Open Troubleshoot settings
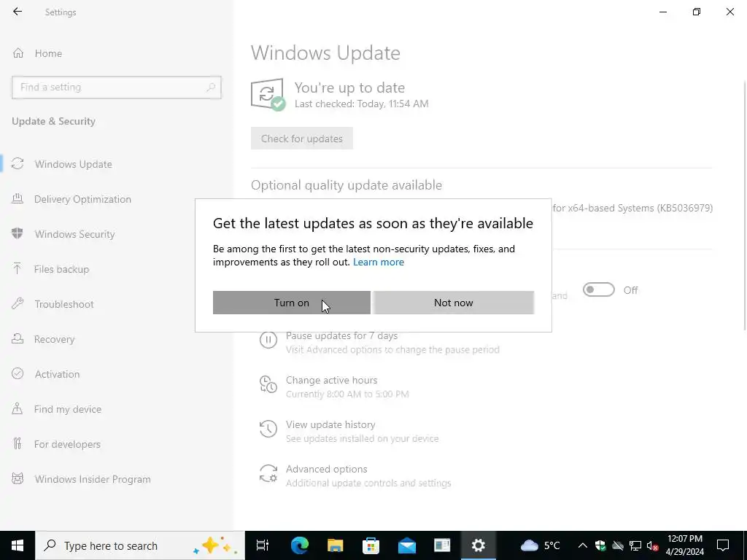 pos(64,304)
